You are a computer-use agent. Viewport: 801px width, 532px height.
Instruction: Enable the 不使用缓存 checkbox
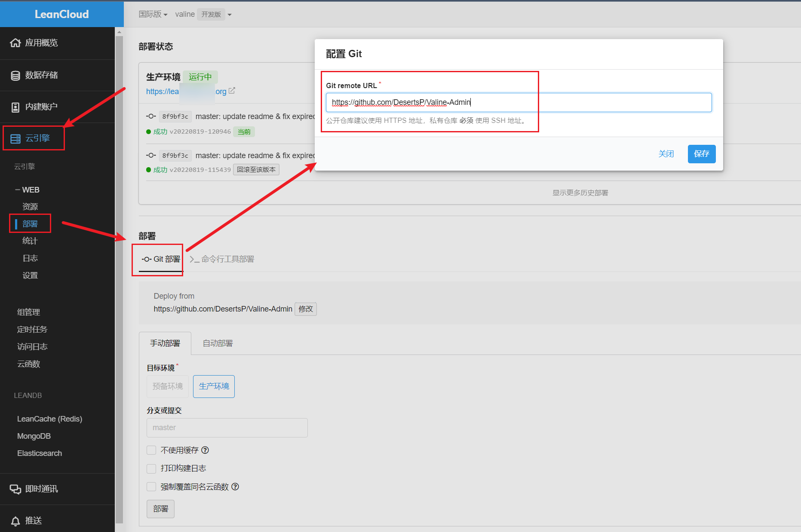pyautogui.click(x=151, y=450)
